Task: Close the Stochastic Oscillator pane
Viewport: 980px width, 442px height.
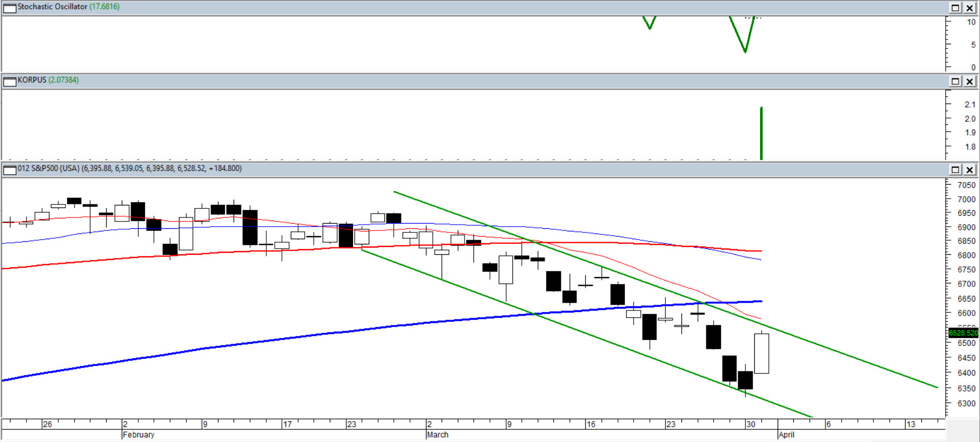Action: click(x=970, y=8)
